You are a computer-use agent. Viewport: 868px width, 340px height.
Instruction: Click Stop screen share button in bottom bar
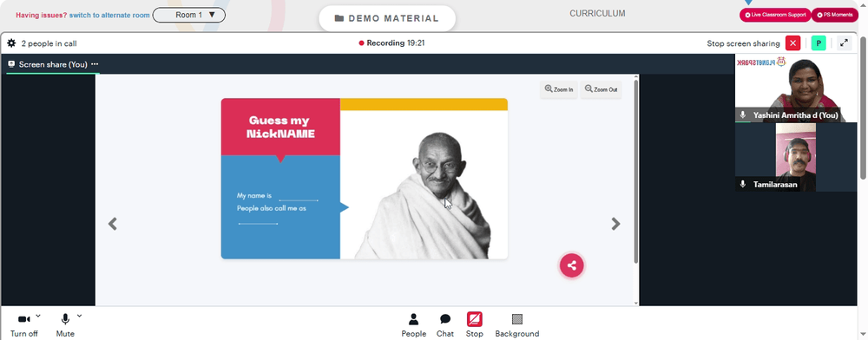coord(475,325)
